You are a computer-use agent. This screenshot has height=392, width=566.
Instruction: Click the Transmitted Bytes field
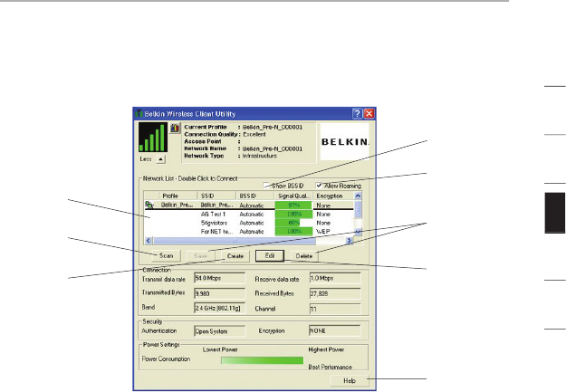coord(219,293)
